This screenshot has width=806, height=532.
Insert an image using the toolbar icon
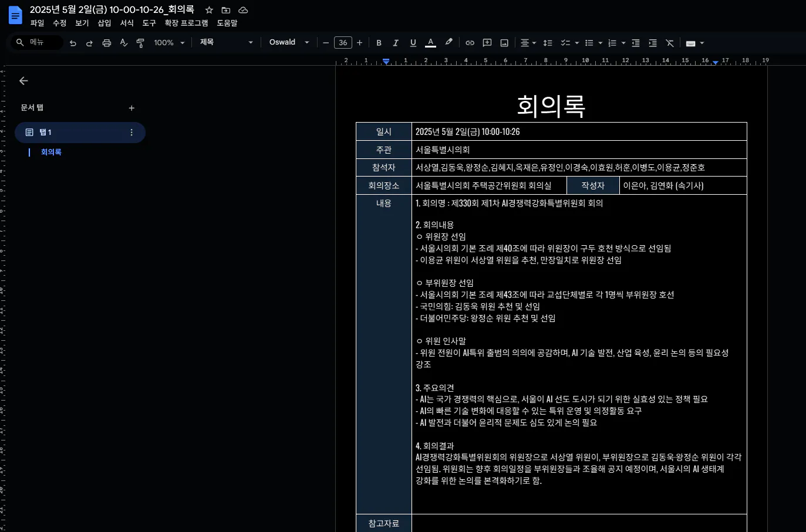[504, 42]
